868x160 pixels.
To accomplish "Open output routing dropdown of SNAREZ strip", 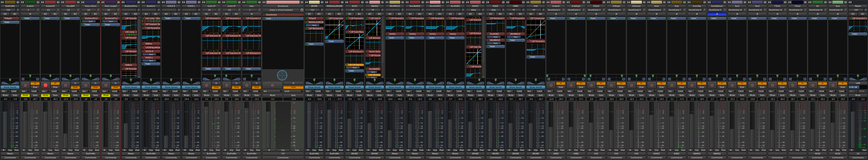I will pyautogui.click(x=374, y=154).
